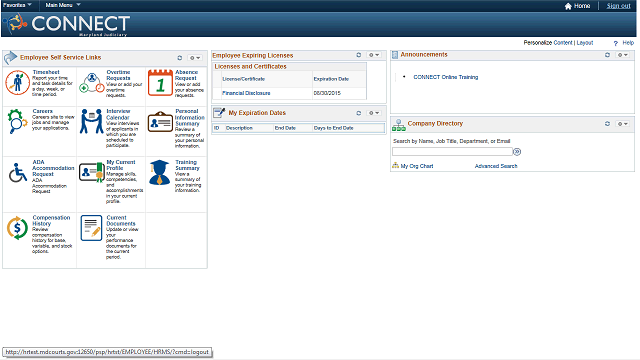Click the Help link text
This screenshot has height=360, width=640.
tap(628, 43)
